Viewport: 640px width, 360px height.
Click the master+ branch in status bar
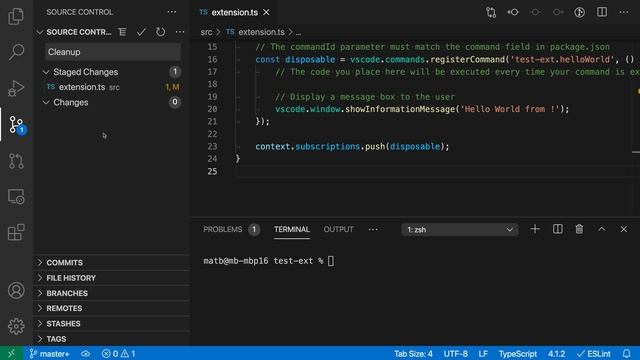click(x=49, y=353)
